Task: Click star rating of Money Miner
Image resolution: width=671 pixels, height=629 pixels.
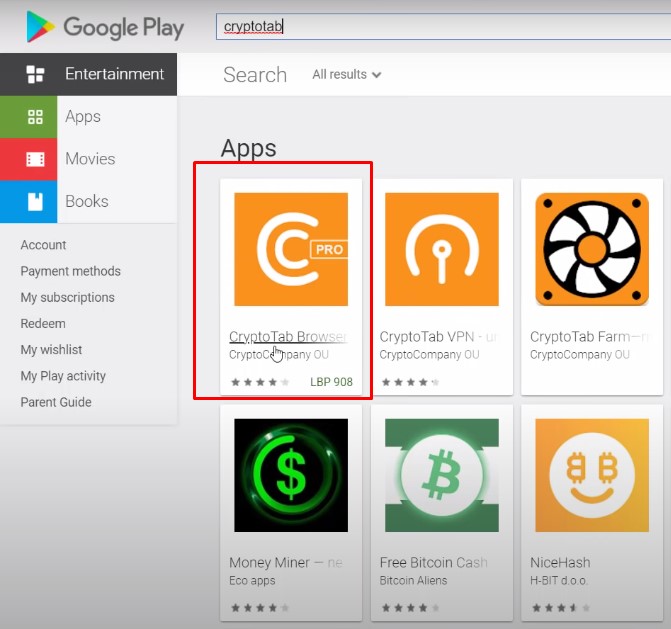Action: coord(260,608)
